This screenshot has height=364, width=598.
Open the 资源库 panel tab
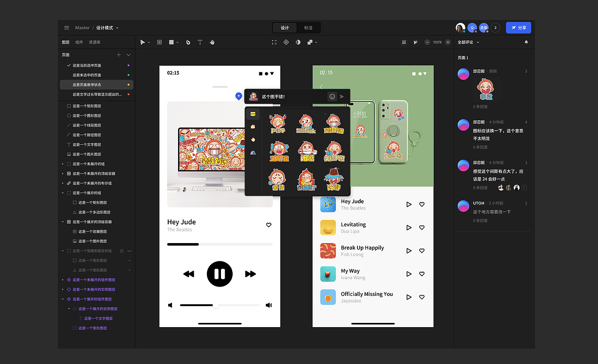click(x=94, y=42)
